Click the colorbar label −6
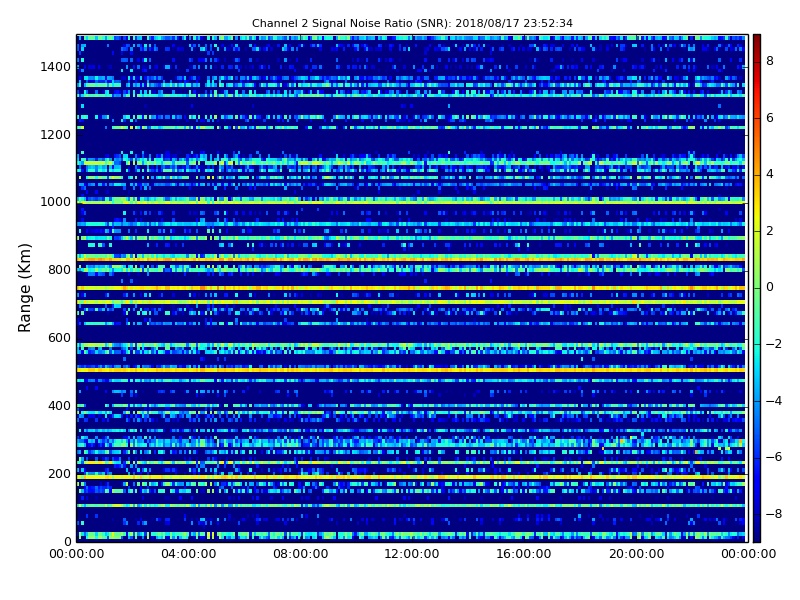The width and height of the screenshot is (800, 600). pyautogui.click(x=774, y=457)
